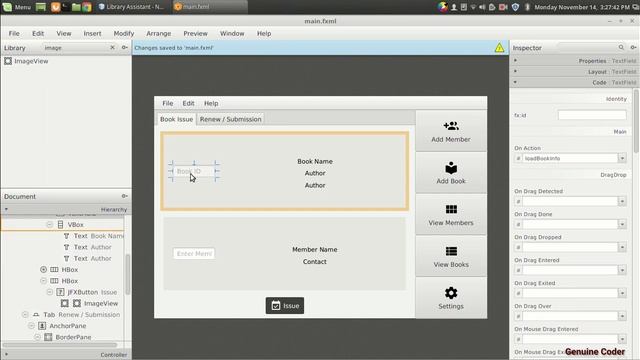Open File menu in the designed app
Screen dimensions: 640x360
coord(167,103)
